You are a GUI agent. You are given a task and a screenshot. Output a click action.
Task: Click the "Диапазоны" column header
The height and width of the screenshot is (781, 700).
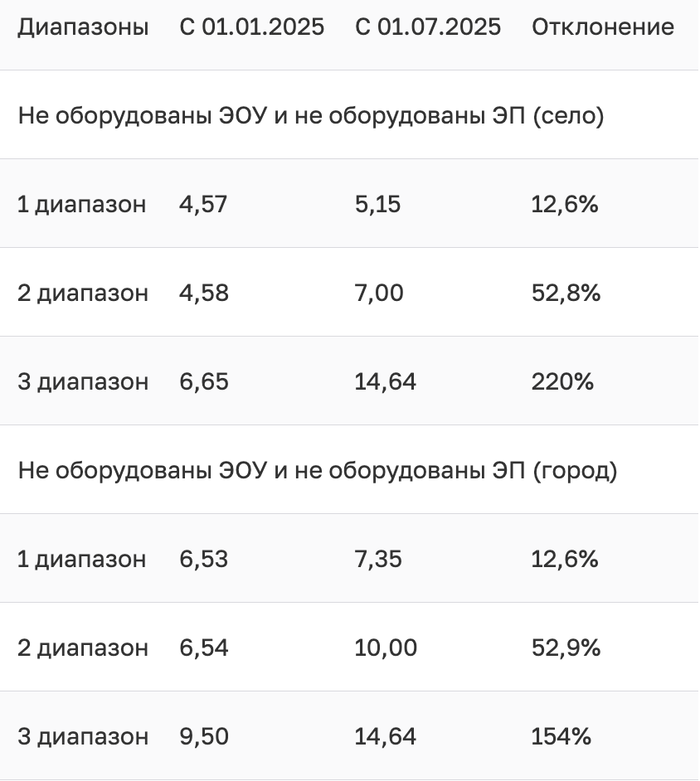coord(83,27)
